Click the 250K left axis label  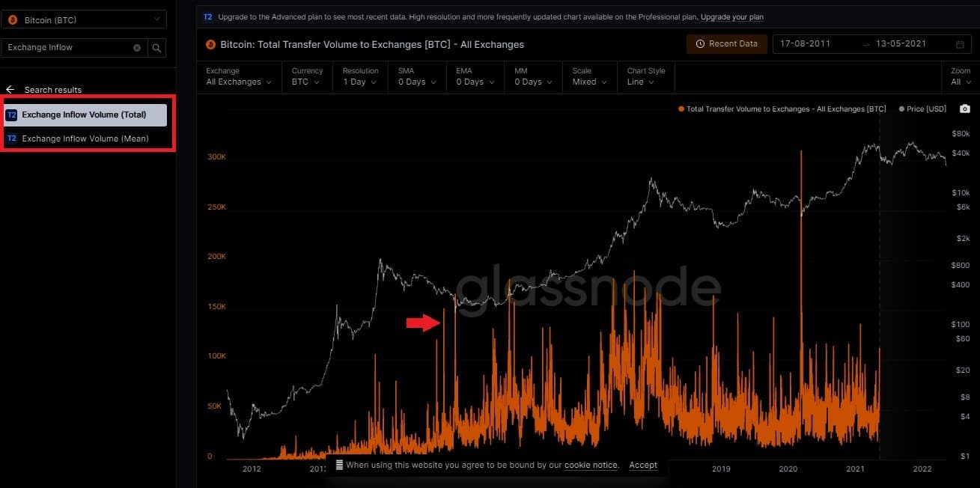(216, 207)
